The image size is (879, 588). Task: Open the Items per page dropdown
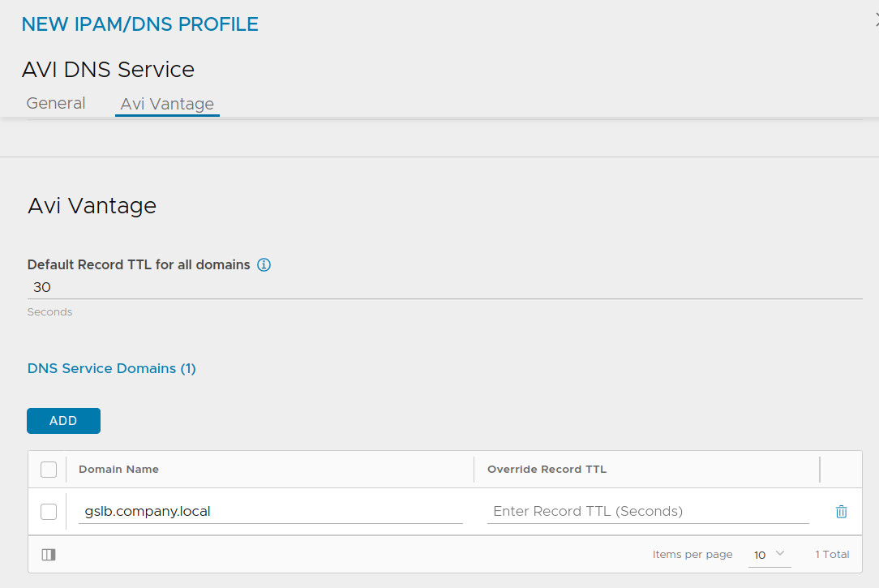769,555
